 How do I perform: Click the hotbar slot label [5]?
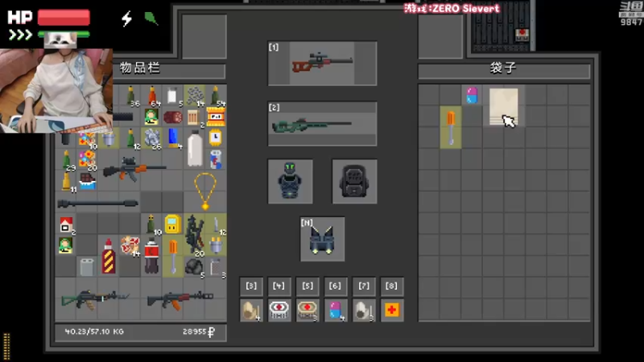click(308, 286)
